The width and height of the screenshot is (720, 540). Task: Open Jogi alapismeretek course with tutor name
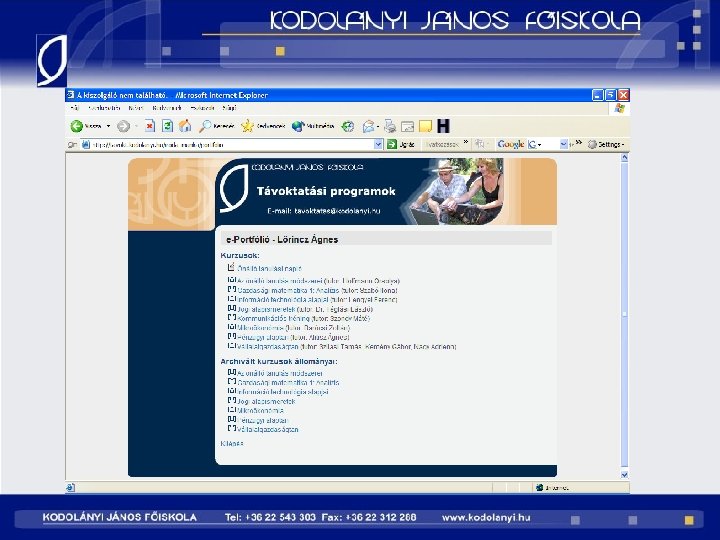305,309
